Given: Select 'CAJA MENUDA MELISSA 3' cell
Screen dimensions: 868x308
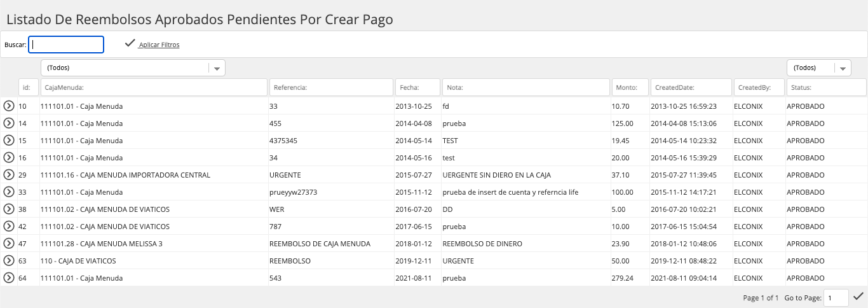Looking at the screenshot, I should pos(102,244).
